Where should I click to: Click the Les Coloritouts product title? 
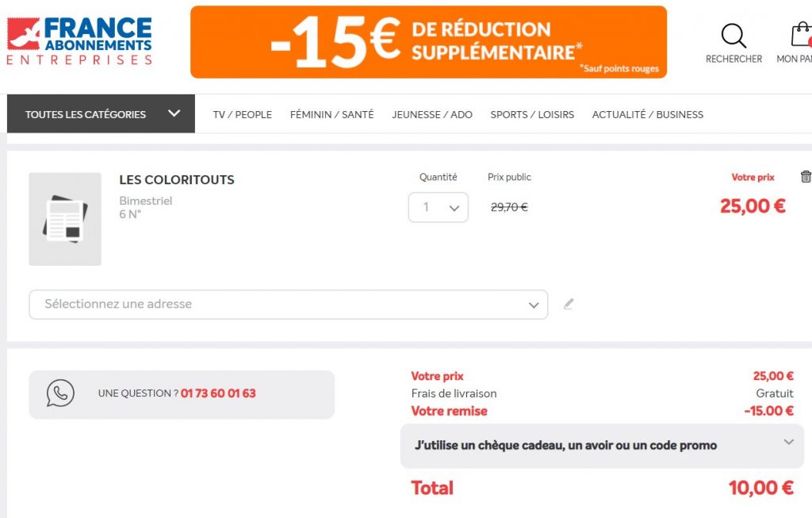tap(177, 180)
